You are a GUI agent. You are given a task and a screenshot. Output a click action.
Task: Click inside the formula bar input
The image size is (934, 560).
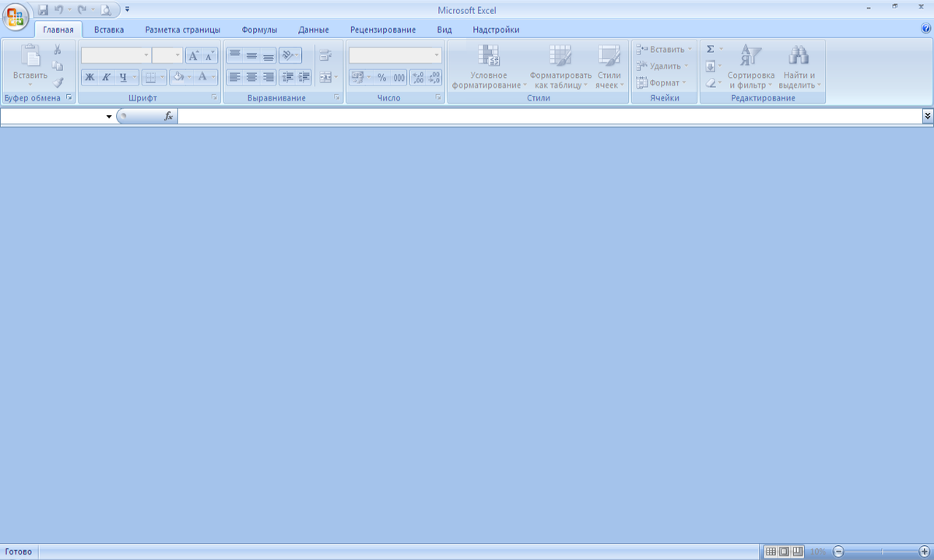(545, 116)
